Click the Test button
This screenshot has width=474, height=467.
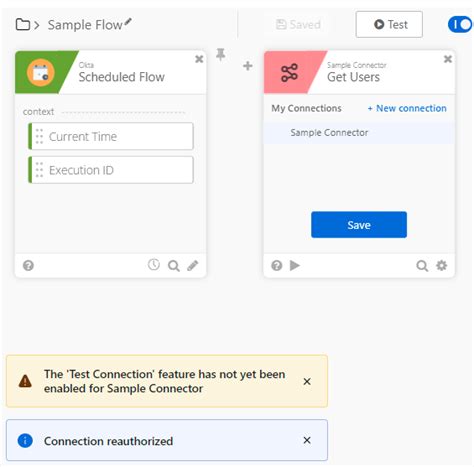pyautogui.click(x=389, y=24)
